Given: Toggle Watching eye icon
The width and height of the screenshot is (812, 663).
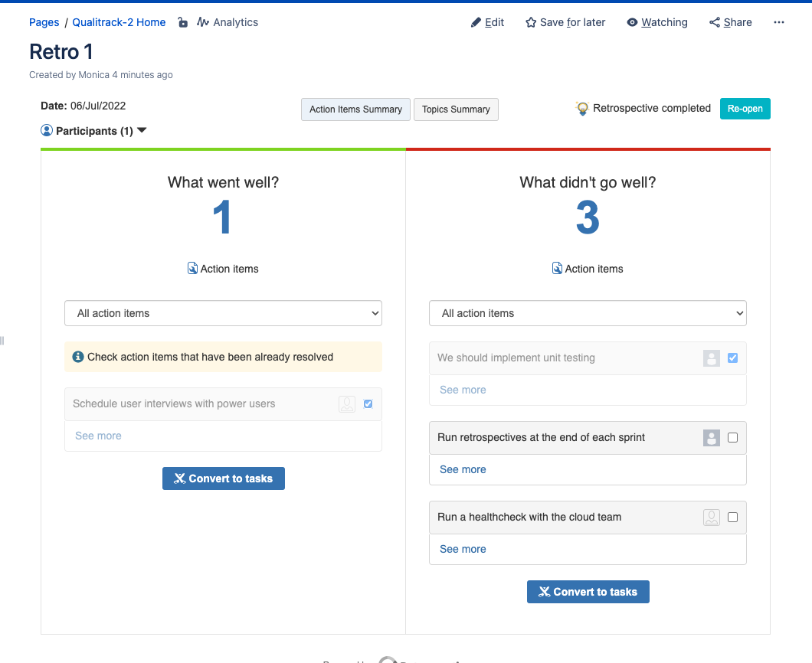Looking at the screenshot, I should 632,22.
